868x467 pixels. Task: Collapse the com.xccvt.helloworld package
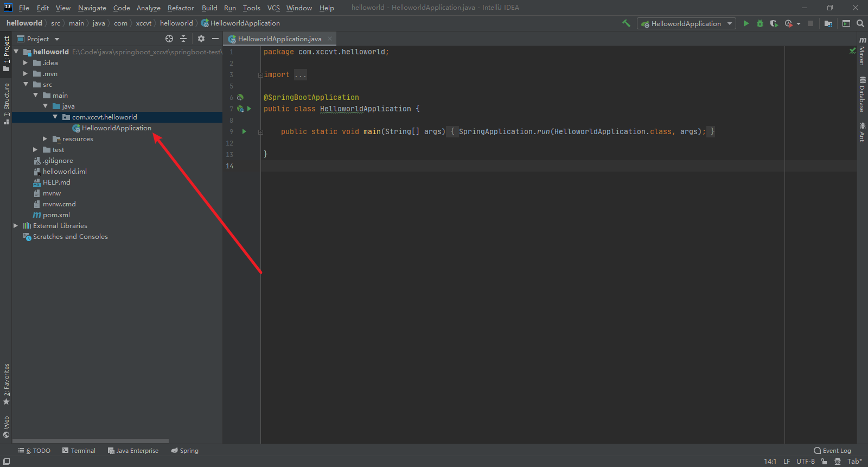55,117
